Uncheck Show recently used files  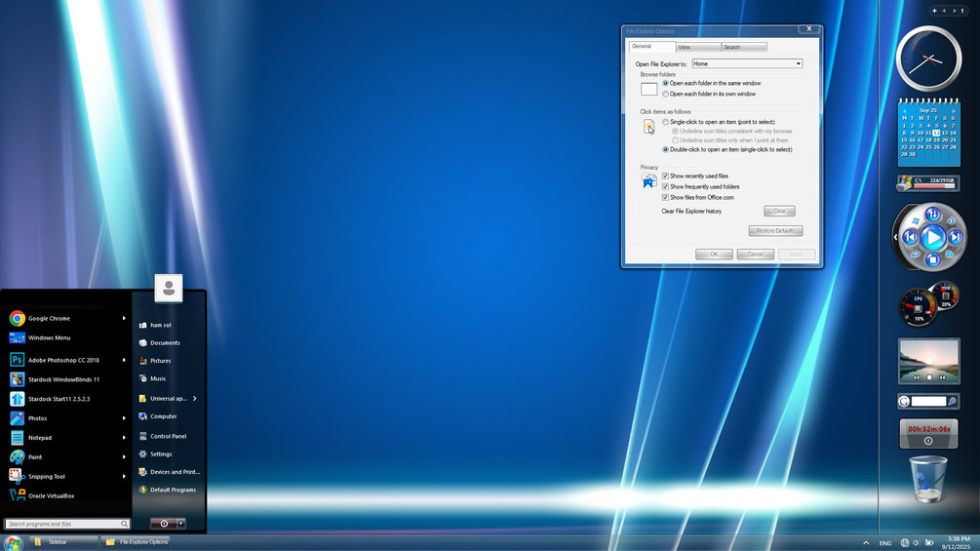pos(665,177)
